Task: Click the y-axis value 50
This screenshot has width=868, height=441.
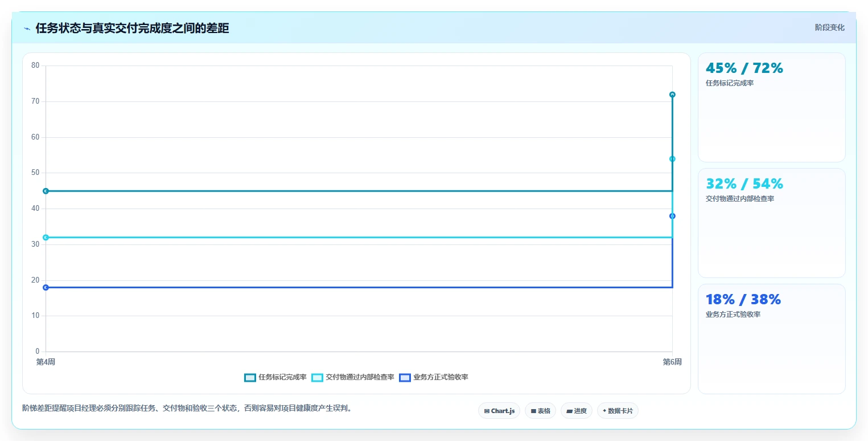Action: [x=35, y=173]
